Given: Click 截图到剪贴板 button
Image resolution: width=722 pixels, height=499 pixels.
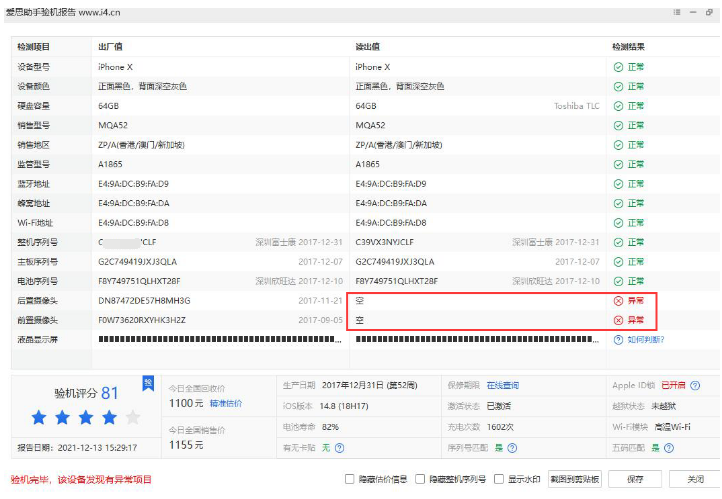Looking at the screenshot, I should pos(575,479).
